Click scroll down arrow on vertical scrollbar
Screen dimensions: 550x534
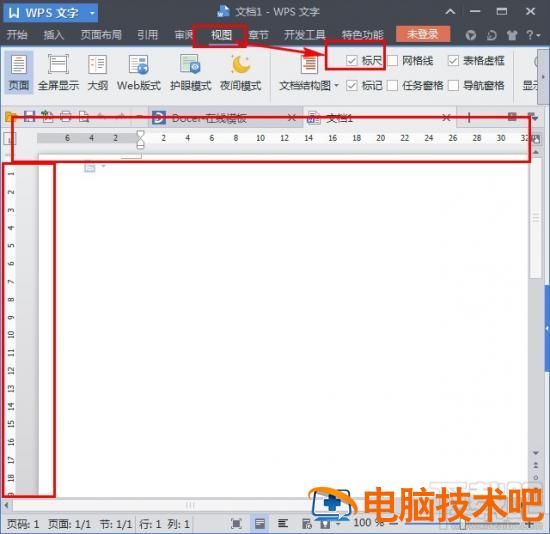click(x=536, y=453)
